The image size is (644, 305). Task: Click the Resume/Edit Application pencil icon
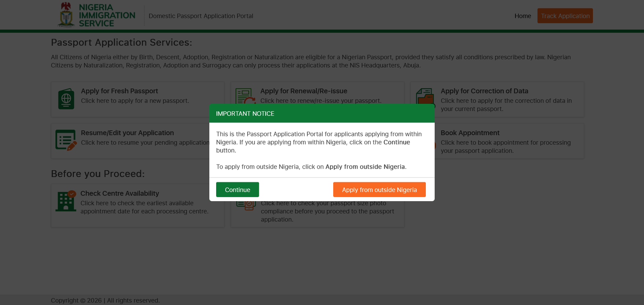66,140
